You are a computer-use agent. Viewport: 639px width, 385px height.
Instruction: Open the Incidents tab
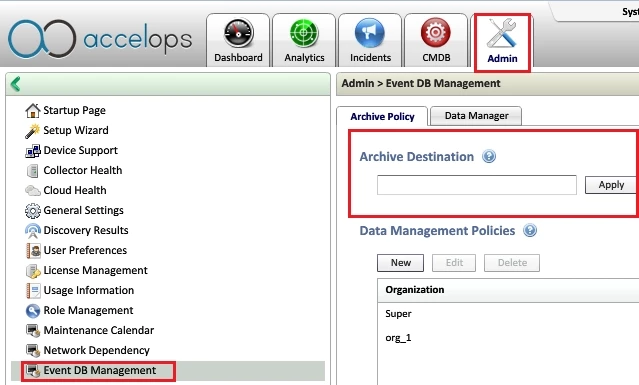coord(370,40)
